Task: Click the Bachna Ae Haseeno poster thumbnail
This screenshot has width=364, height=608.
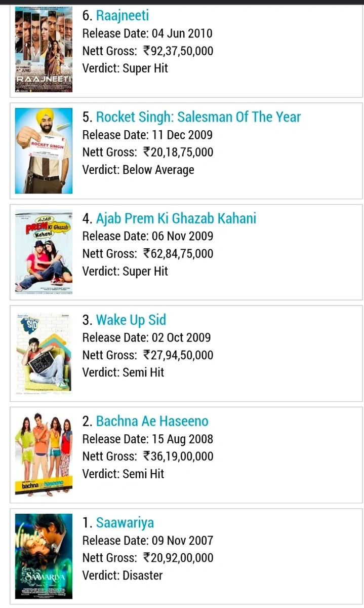Action: (44, 454)
